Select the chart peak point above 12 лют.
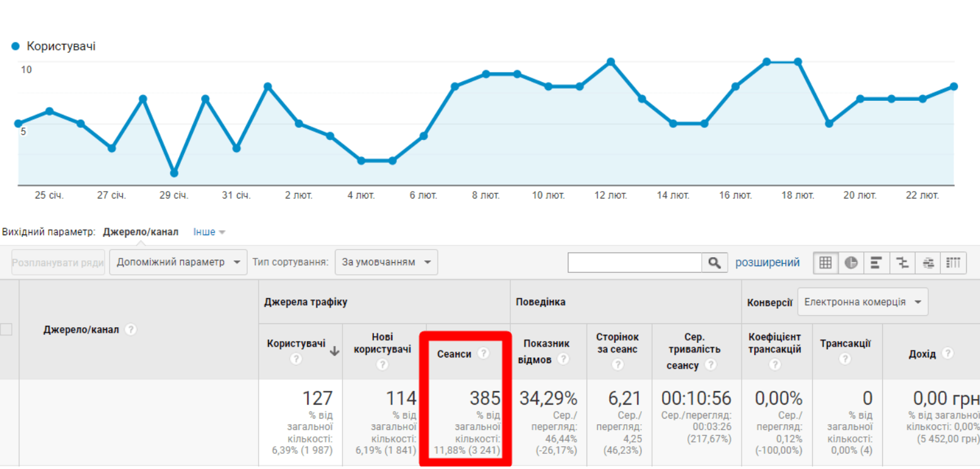The height and width of the screenshot is (469, 980). point(610,62)
